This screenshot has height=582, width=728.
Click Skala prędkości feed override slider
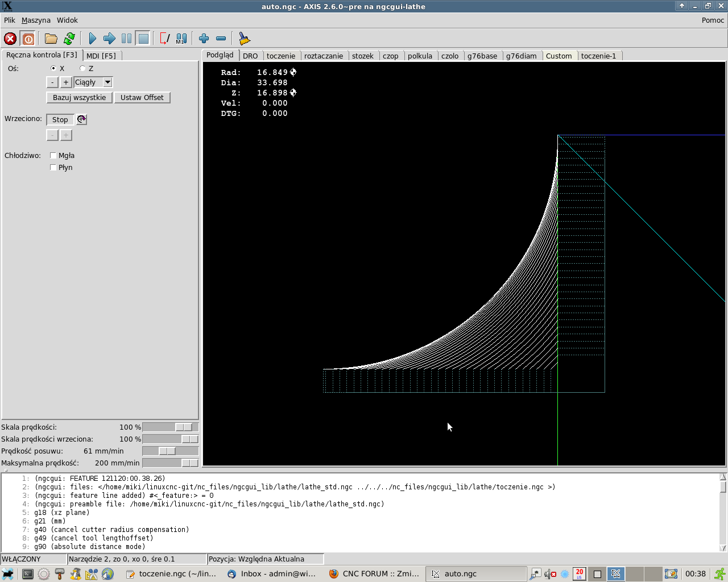pos(171,427)
